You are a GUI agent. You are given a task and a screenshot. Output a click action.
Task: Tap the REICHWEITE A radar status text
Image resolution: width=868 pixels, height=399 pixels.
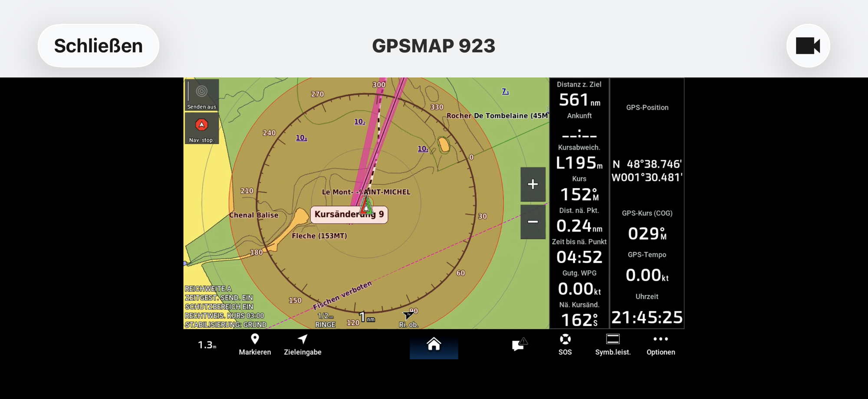208,289
